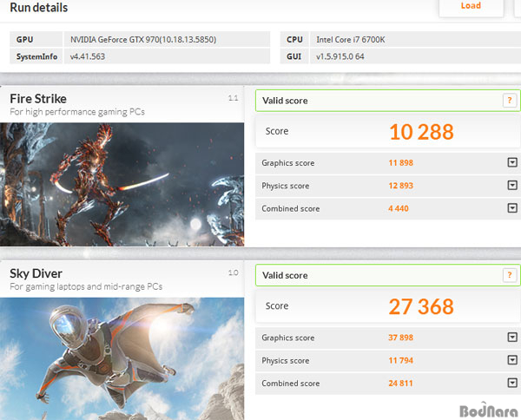Click Sky Diver Physics score value 11 794
The image size is (521, 420).
[x=401, y=360]
